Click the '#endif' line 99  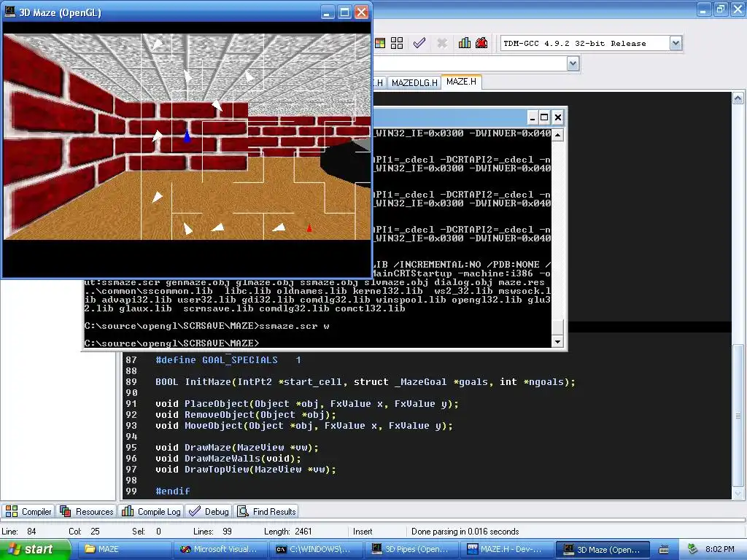pos(172,491)
